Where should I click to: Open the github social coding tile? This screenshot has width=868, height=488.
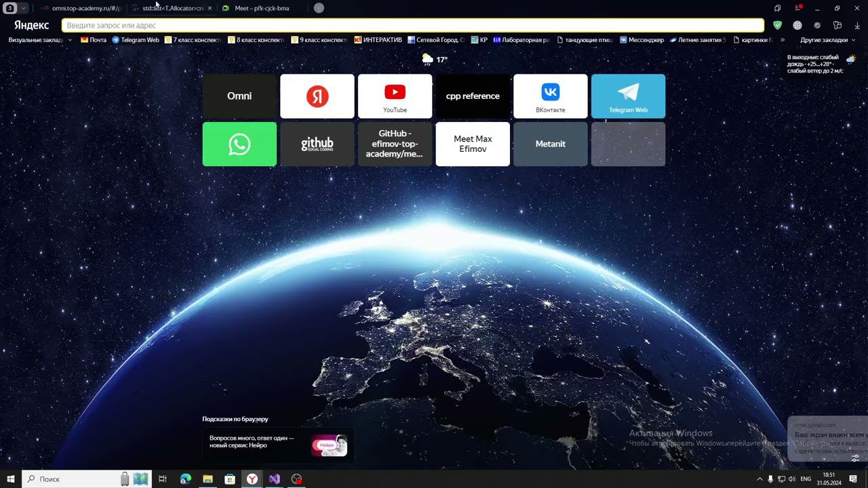(x=317, y=144)
